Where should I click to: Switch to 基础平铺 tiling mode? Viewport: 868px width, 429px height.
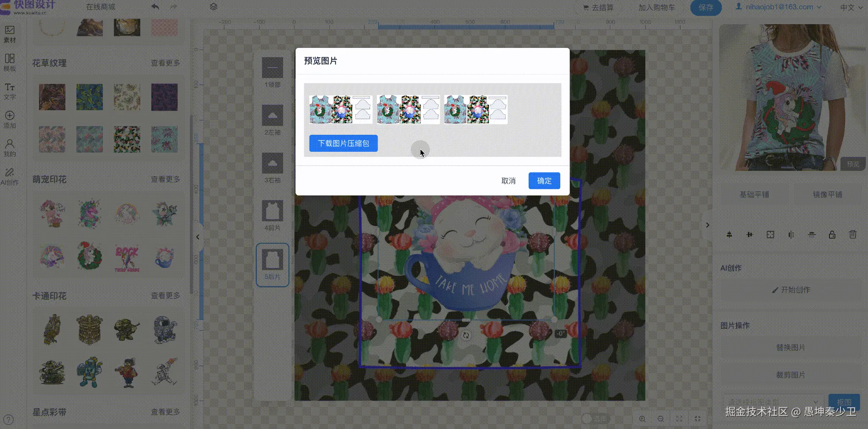point(754,194)
